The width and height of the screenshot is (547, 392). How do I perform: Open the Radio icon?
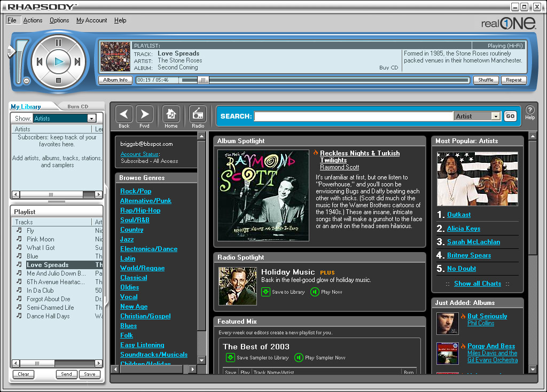click(198, 114)
